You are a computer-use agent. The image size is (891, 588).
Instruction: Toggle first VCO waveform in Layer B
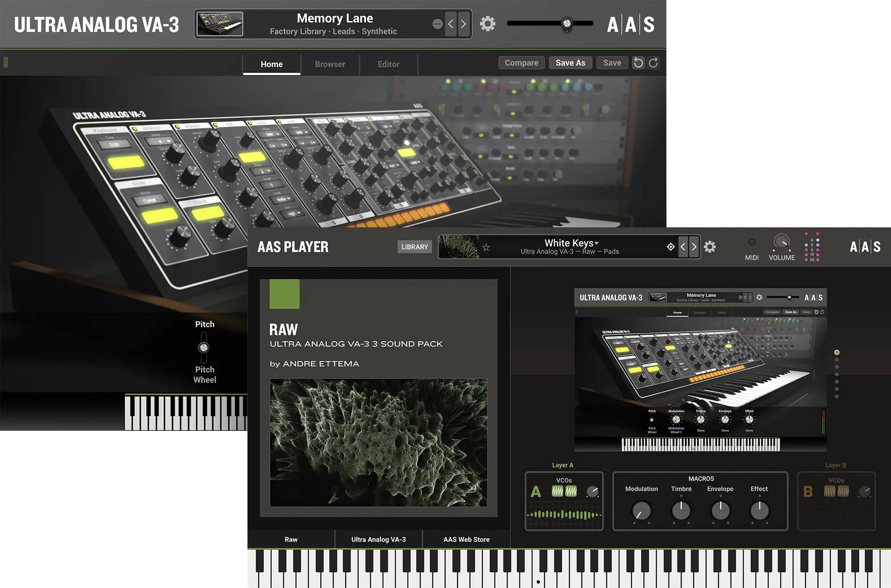[x=830, y=491]
